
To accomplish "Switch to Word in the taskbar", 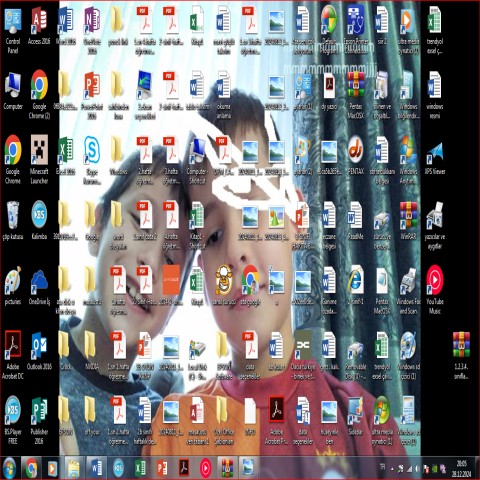I will tap(96, 468).
